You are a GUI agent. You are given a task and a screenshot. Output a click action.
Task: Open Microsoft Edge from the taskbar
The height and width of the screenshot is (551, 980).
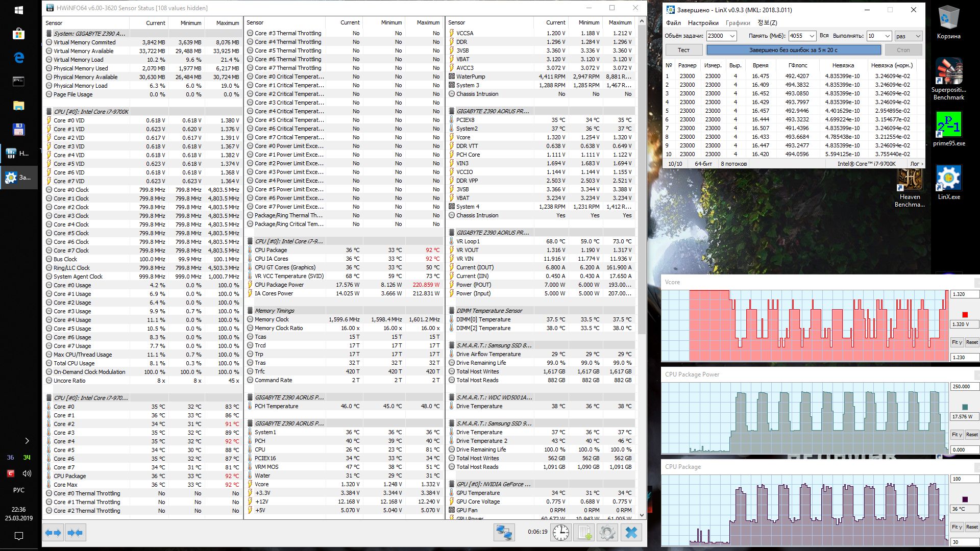(x=19, y=58)
